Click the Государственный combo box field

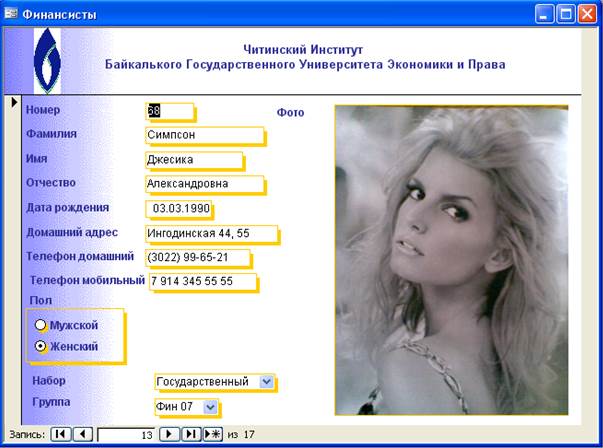215,382
